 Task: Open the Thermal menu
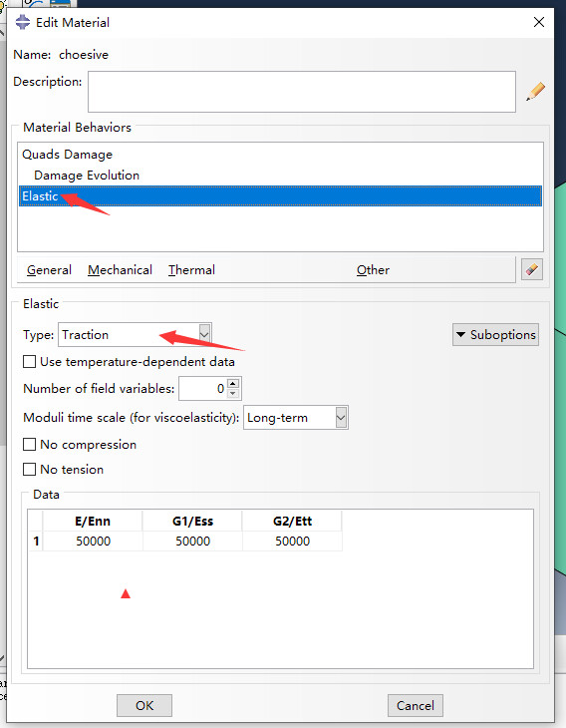(191, 270)
